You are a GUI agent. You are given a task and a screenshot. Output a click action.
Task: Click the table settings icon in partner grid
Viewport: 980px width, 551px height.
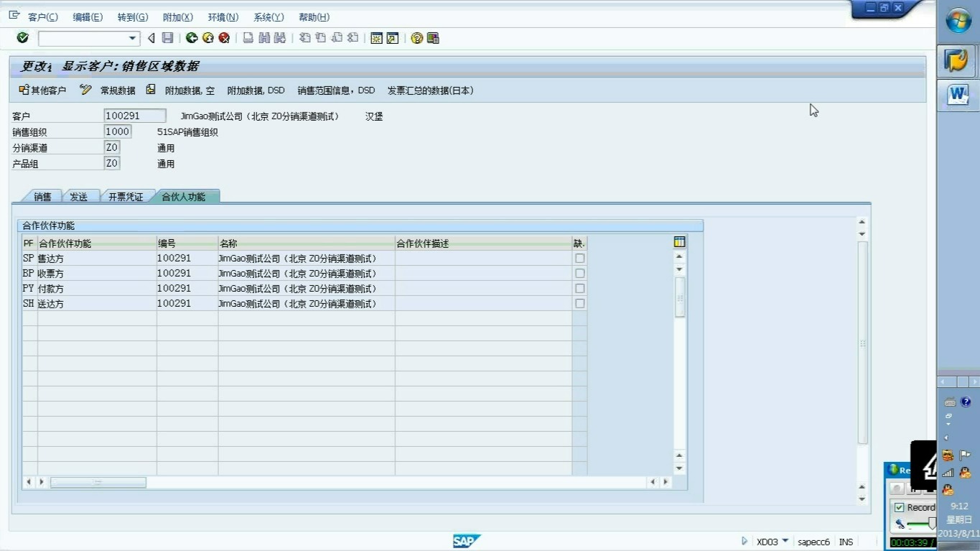click(680, 242)
